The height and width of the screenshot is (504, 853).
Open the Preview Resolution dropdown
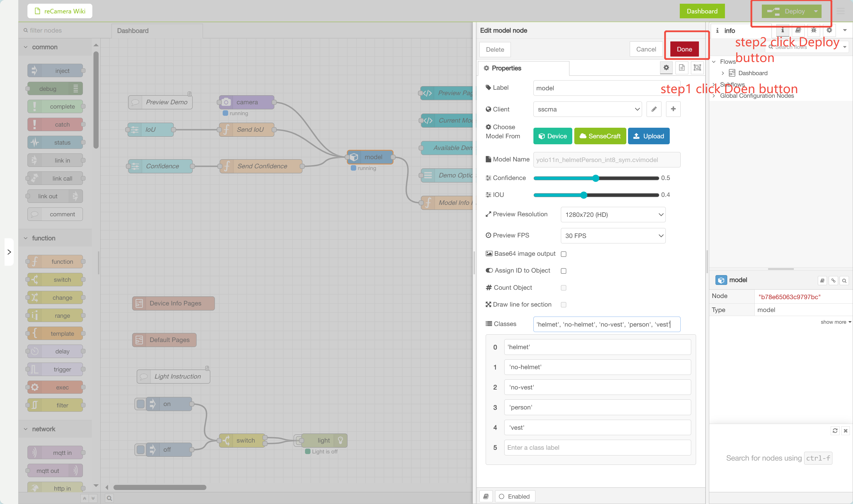pos(613,215)
